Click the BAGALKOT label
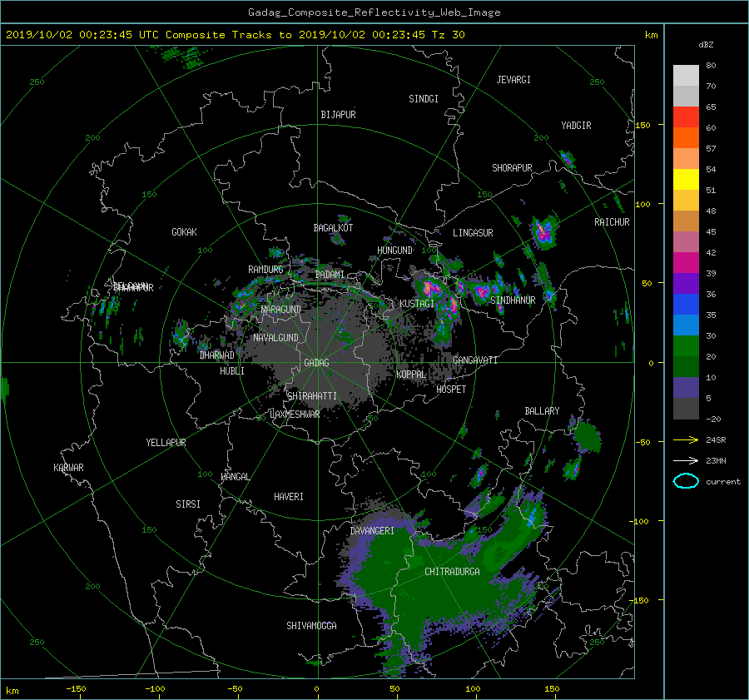 point(333,228)
